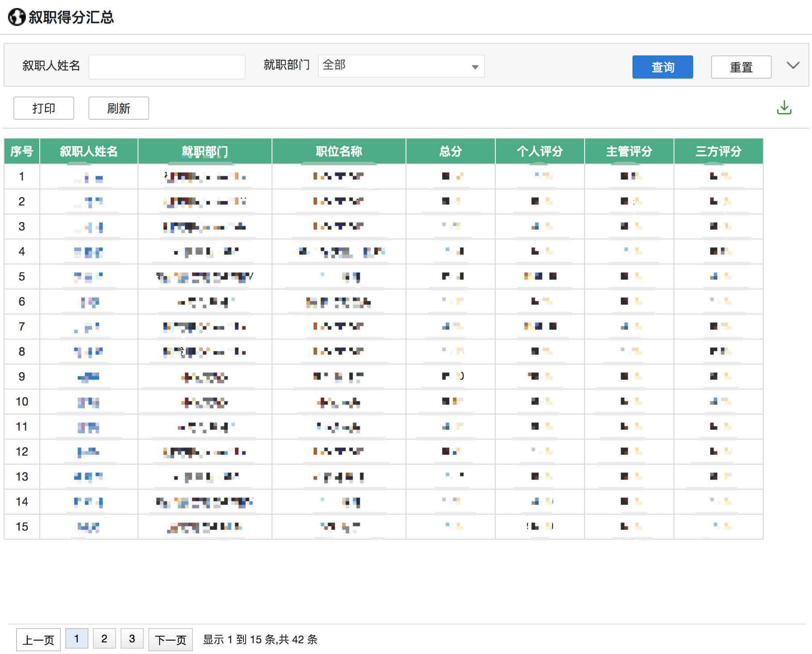Screen dimensions: 812x654
Task: Select the 三方评分 column header
Action: tap(718, 151)
